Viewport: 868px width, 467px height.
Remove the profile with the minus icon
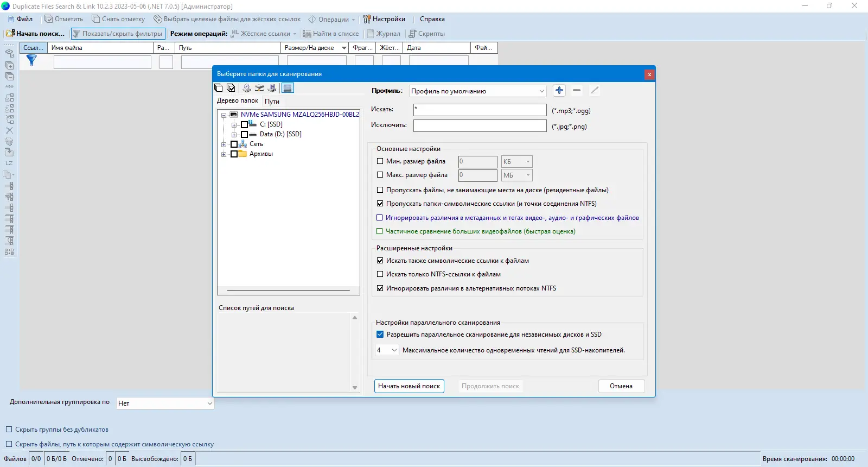(577, 91)
